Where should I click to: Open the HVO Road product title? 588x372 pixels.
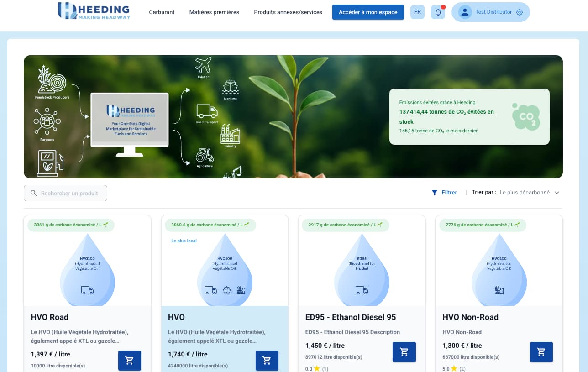50,317
